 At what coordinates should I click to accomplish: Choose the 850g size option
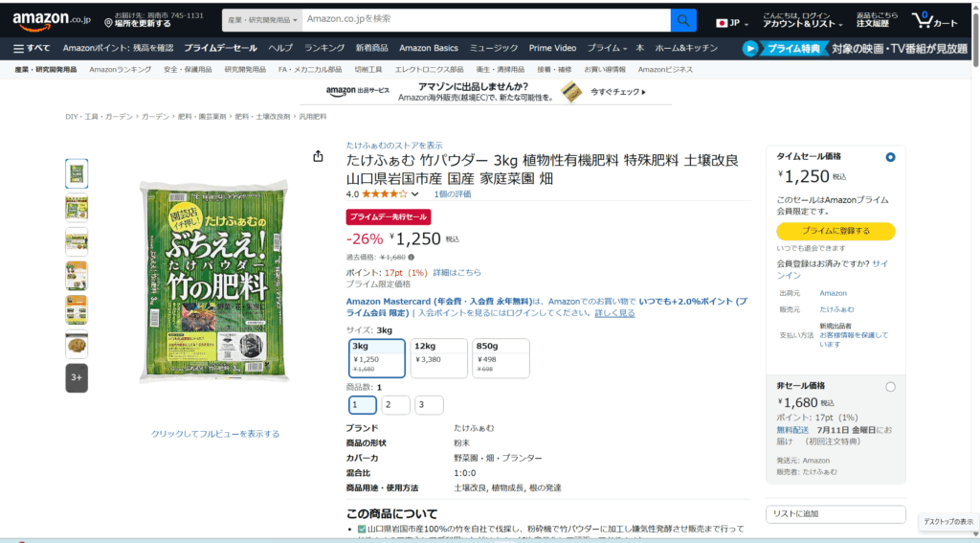click(x=501, y=358)
